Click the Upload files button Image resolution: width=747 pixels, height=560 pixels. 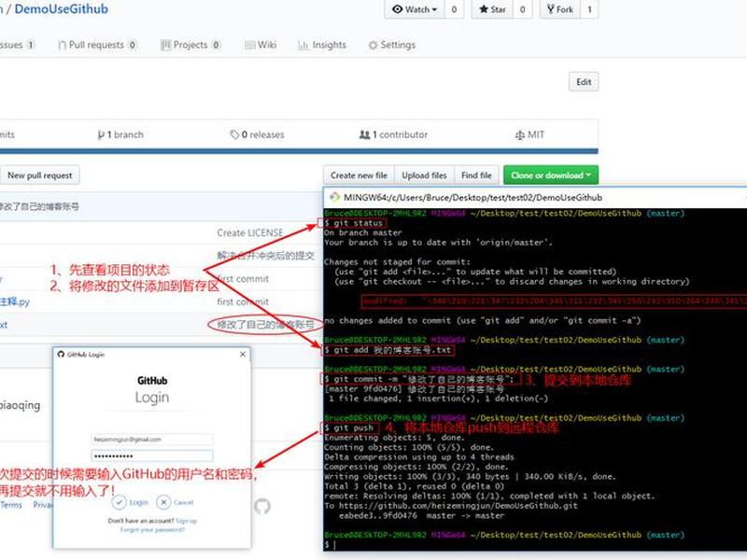(x=424, y=175)
